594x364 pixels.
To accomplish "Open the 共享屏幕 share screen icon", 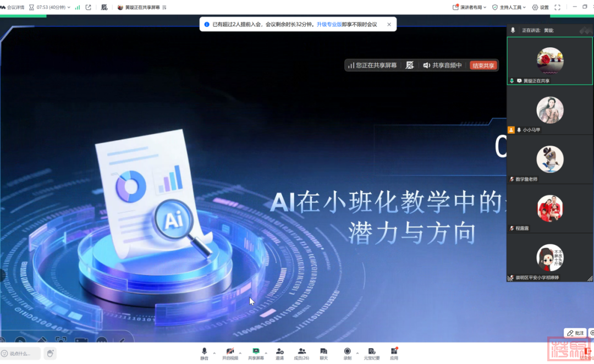I will 256,352.
